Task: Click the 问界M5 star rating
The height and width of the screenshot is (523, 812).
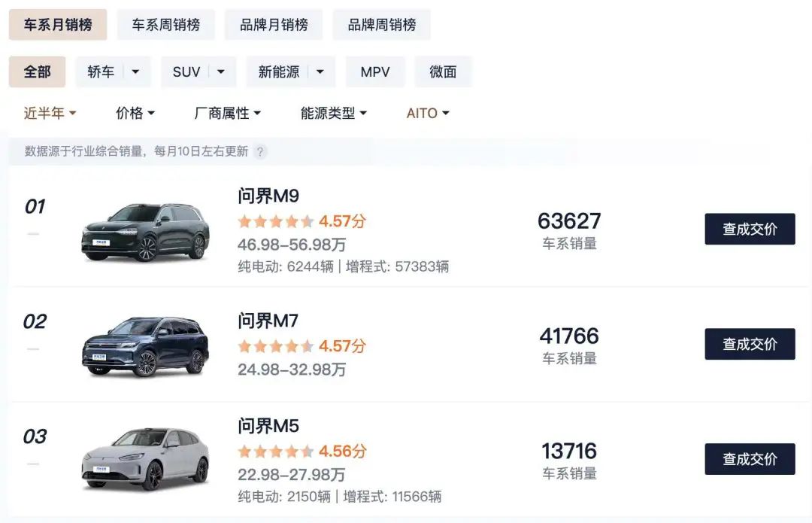Action: pyautogui.click(x=276, y=452)
